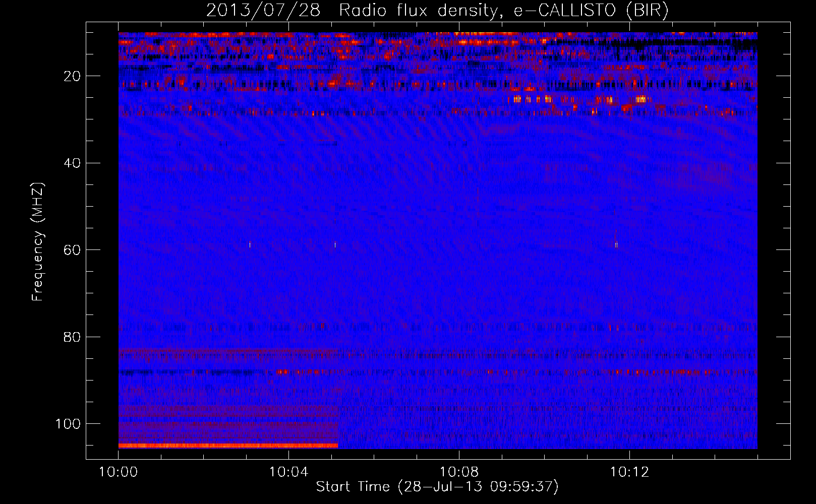The width and height of the screenshot is (816, 504).
Task: Click the 10:08 time tick label
Action: (x=459, y=472)
